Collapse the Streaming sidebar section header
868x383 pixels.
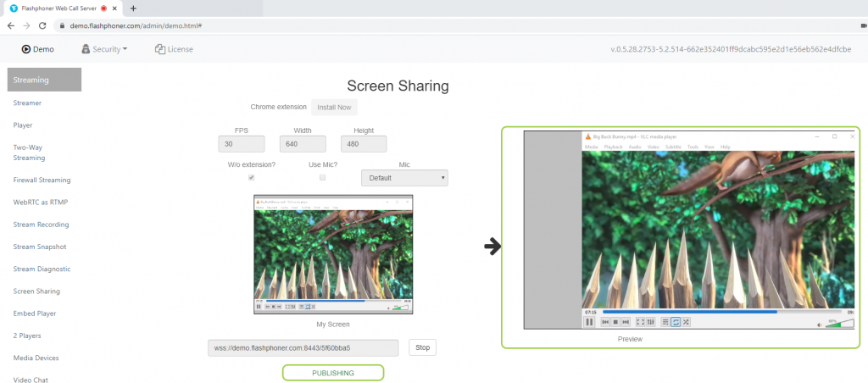[x=44, y=80]
